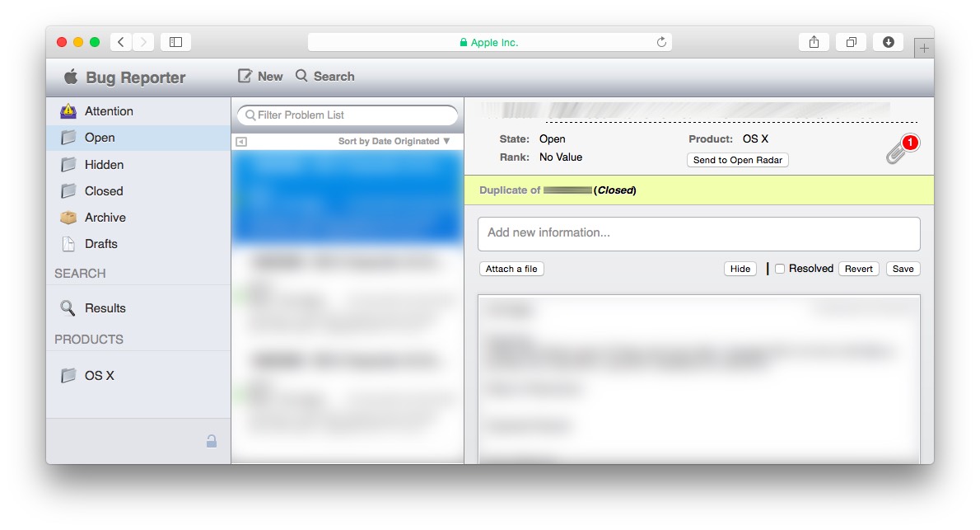Open the Archive section
The image size is (980, 530).
[105, 217]
